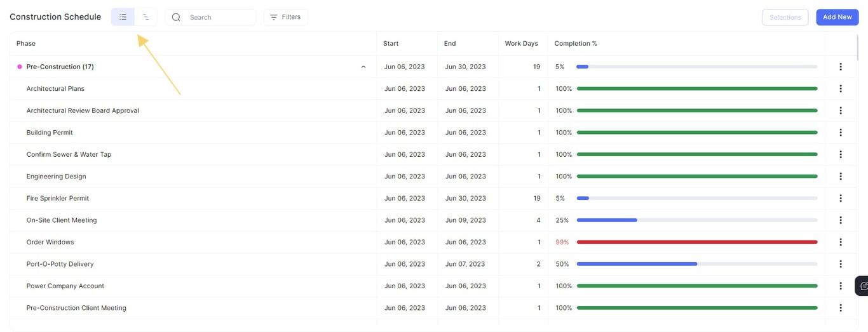Viewport: 868px width, 332px height.
Task: Select the Order Windows task name
Action: pos(50,242)
